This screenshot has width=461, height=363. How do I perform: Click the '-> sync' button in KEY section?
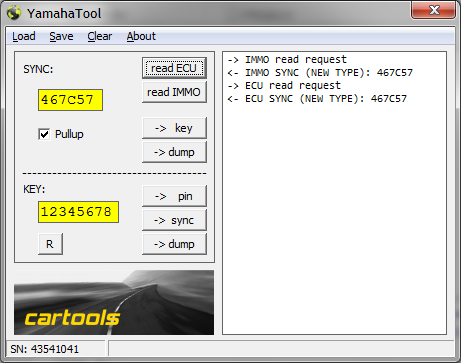(x=174, y=220)
